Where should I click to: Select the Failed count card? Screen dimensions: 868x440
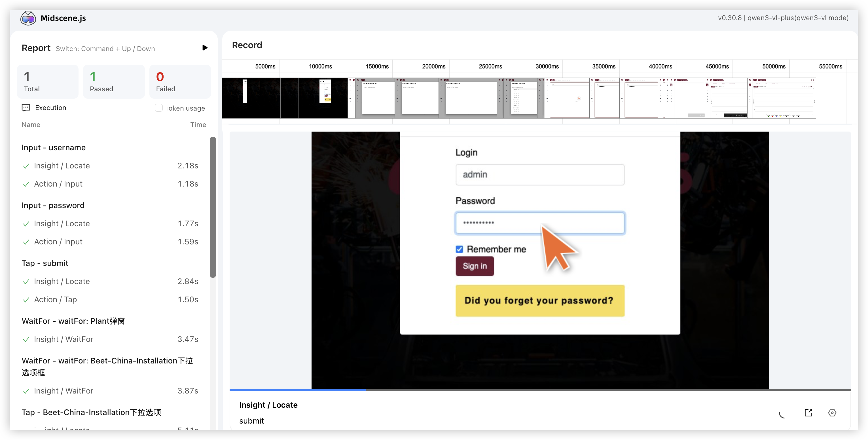click(180, 82)
